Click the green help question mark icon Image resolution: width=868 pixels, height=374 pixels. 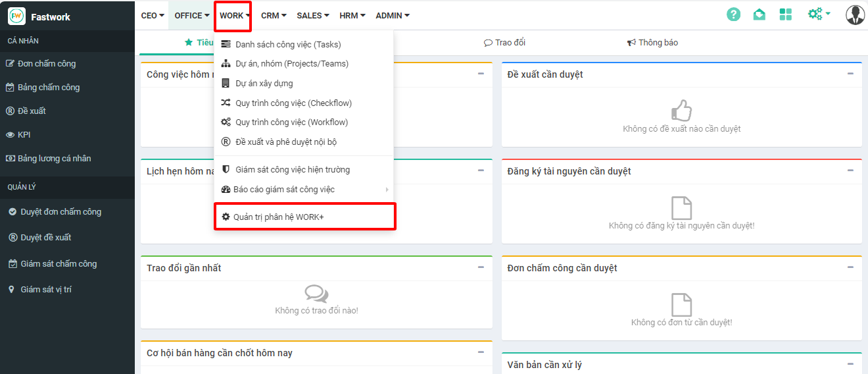click(733, 14)
